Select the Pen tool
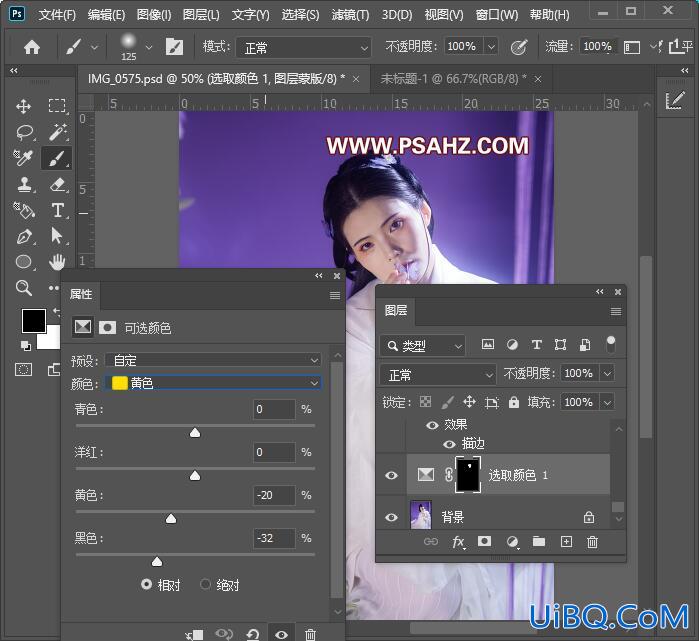The width and height of the screenshot is (699, 641). point(24,236)
